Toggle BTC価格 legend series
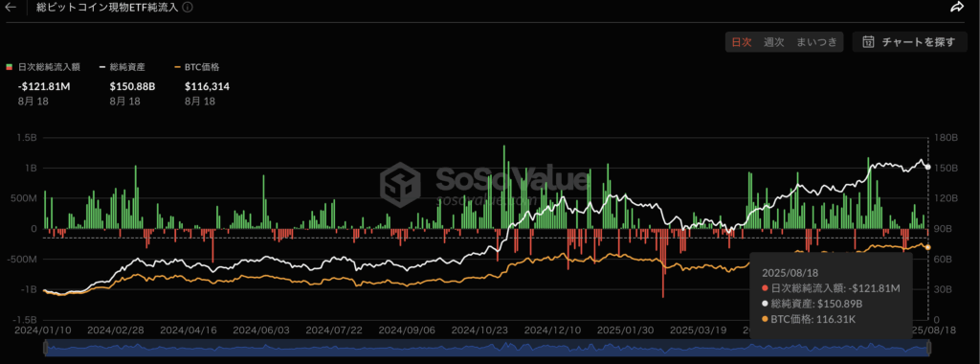Screen dimensions: 980x364 [x=196, y=67]
